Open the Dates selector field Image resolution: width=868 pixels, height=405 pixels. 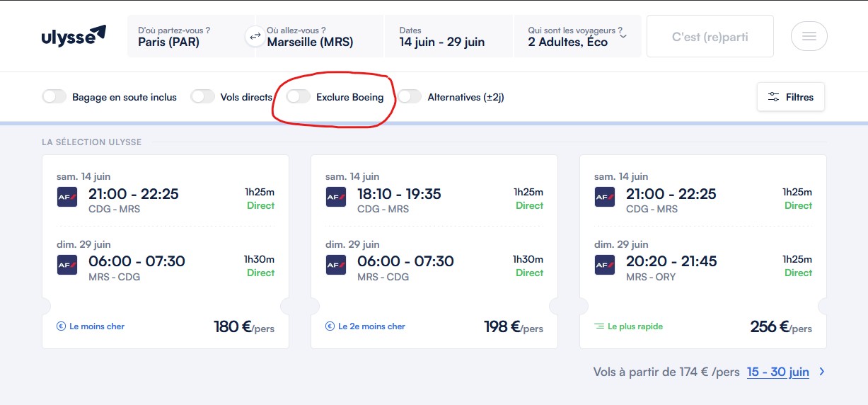449,36
